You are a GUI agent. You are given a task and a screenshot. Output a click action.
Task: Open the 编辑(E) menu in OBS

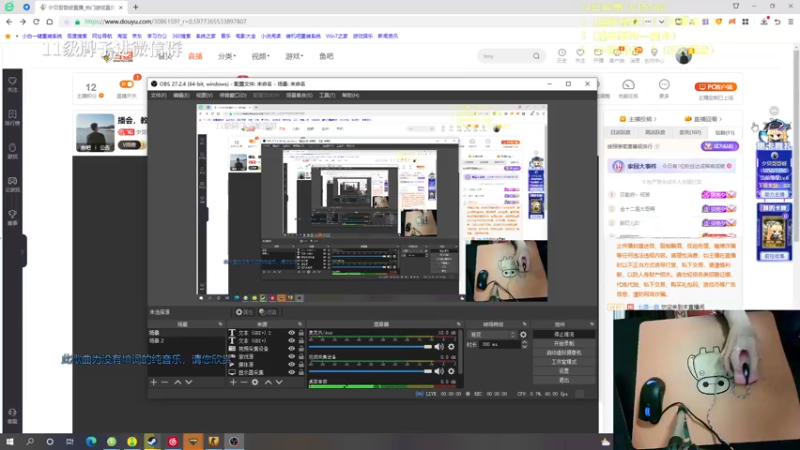tap(181, 95)
